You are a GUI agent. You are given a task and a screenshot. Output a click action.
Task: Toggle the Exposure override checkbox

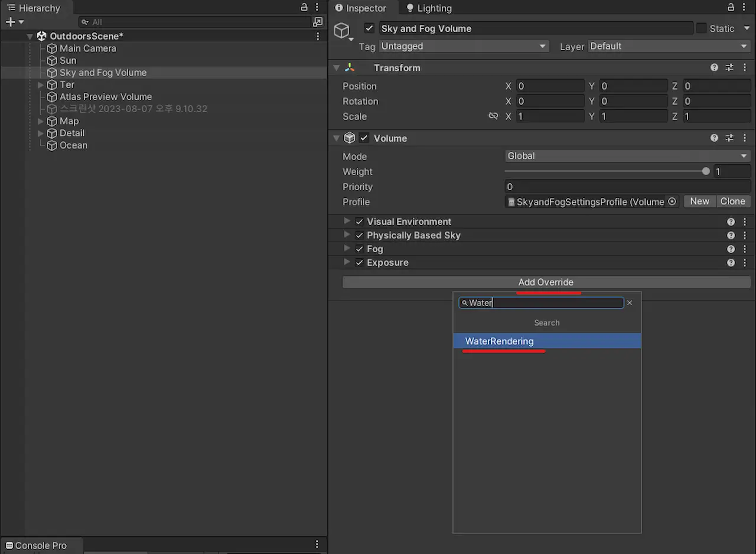click(359, 262)
